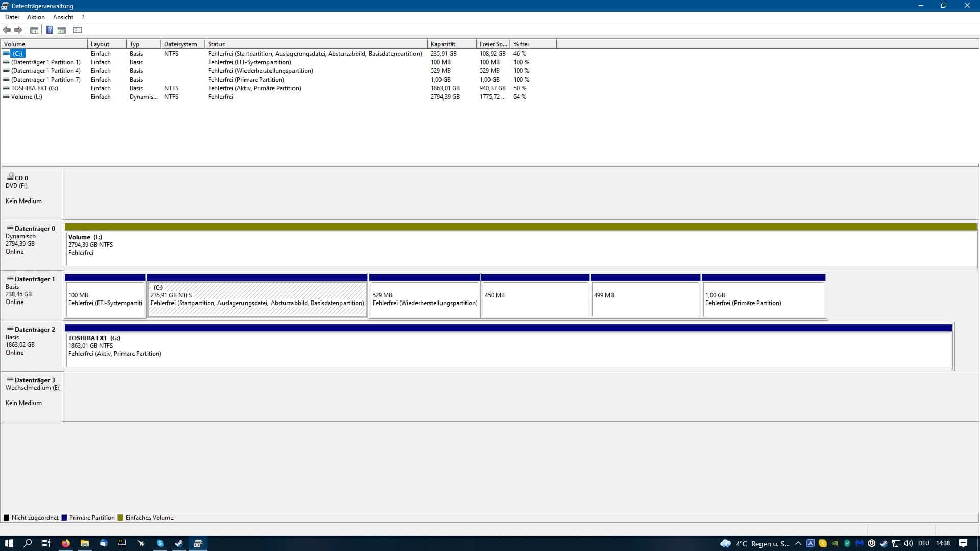Sort by the Freier Sp... column header
980x551 pixels.
click(x=493, y=44)
